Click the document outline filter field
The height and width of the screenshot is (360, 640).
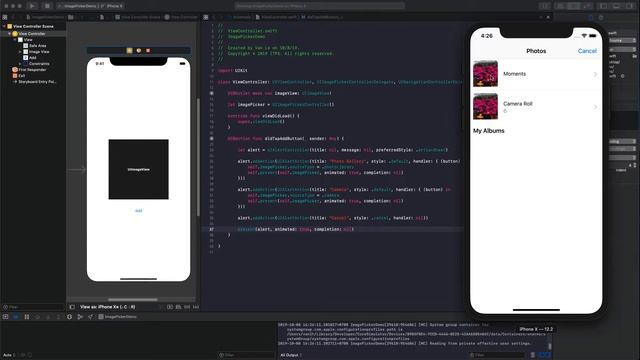[33, 307]
